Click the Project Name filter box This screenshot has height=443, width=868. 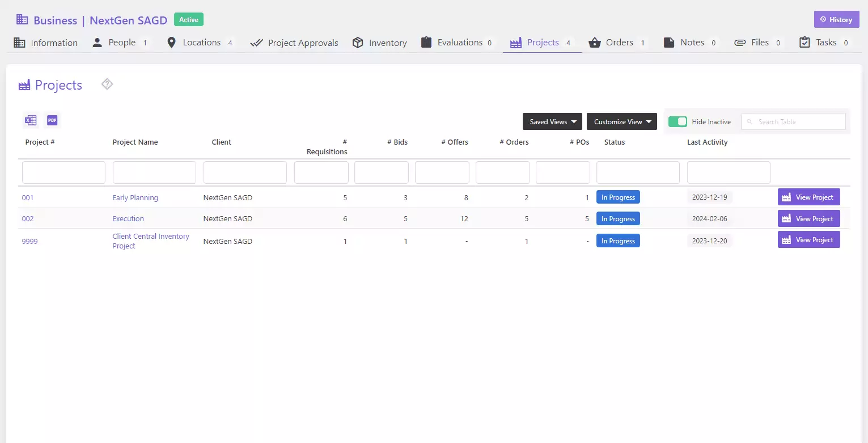click(154, 172)
